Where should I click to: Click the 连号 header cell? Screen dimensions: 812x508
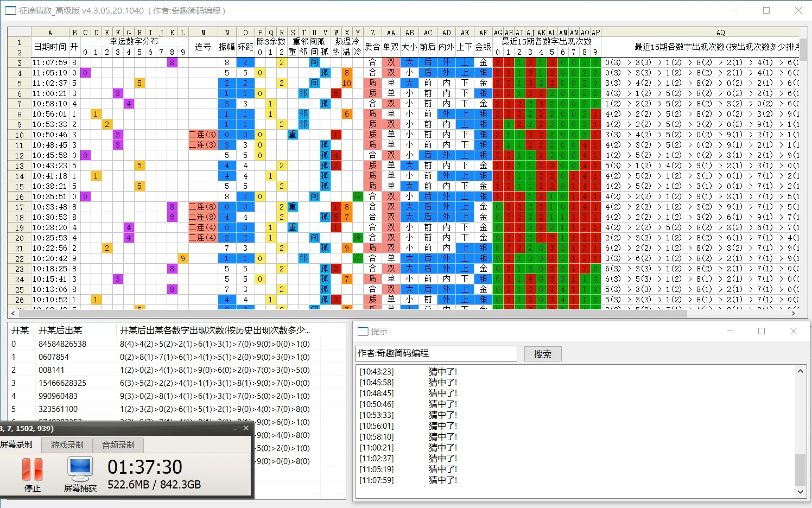click(203, 47)
